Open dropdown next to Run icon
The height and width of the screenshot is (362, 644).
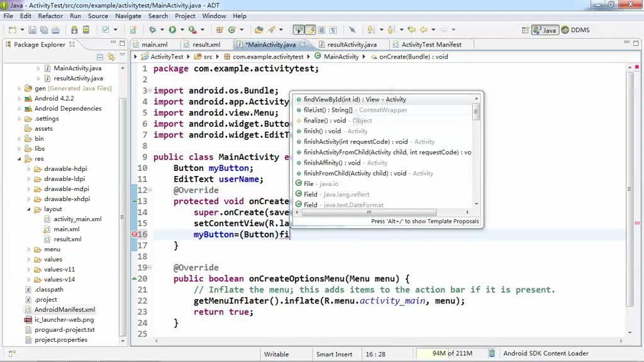point(182,30)
